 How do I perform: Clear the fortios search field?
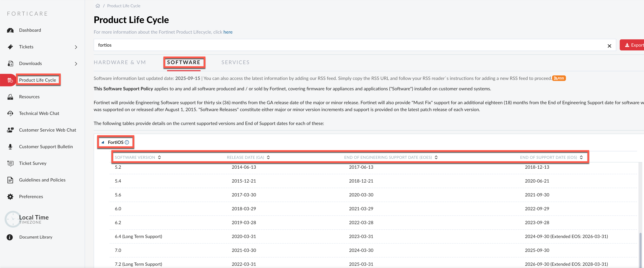(609, 46)
